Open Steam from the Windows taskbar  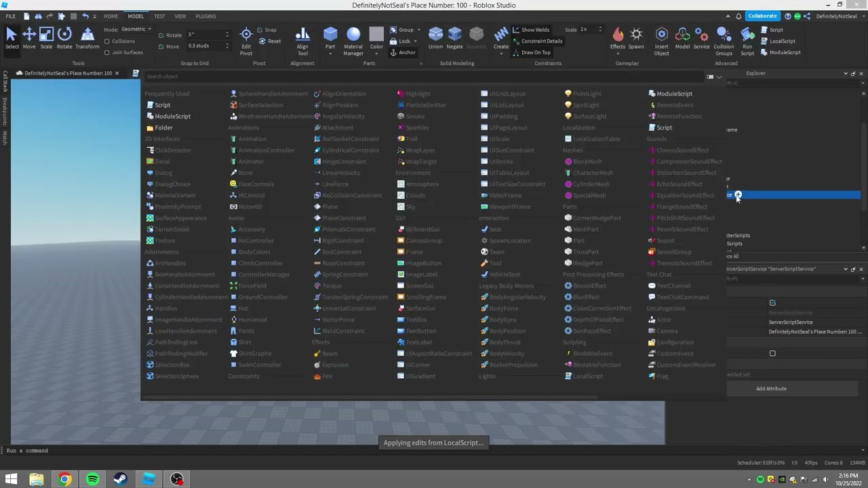click(121, 479)
